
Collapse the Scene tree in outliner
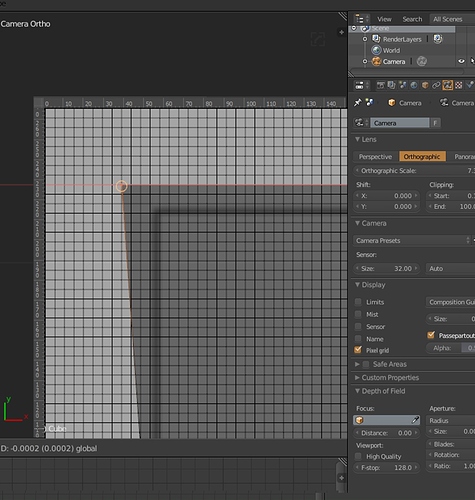tap(354, 28)
